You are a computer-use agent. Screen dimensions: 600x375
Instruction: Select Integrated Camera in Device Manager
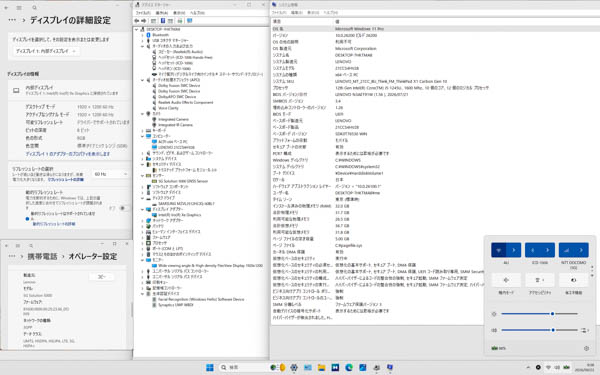click(173, 119)
